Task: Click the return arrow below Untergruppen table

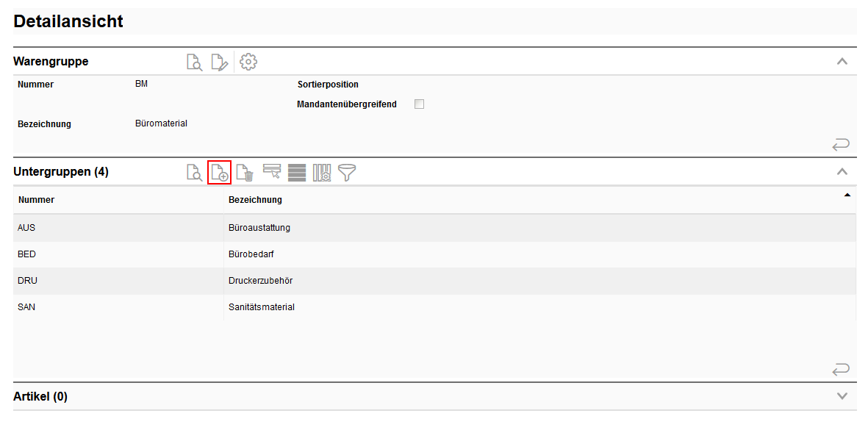Action: [841, 369]
